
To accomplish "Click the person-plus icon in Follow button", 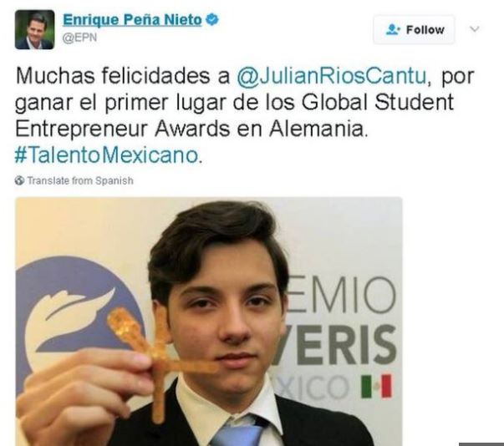I will 393,29.
